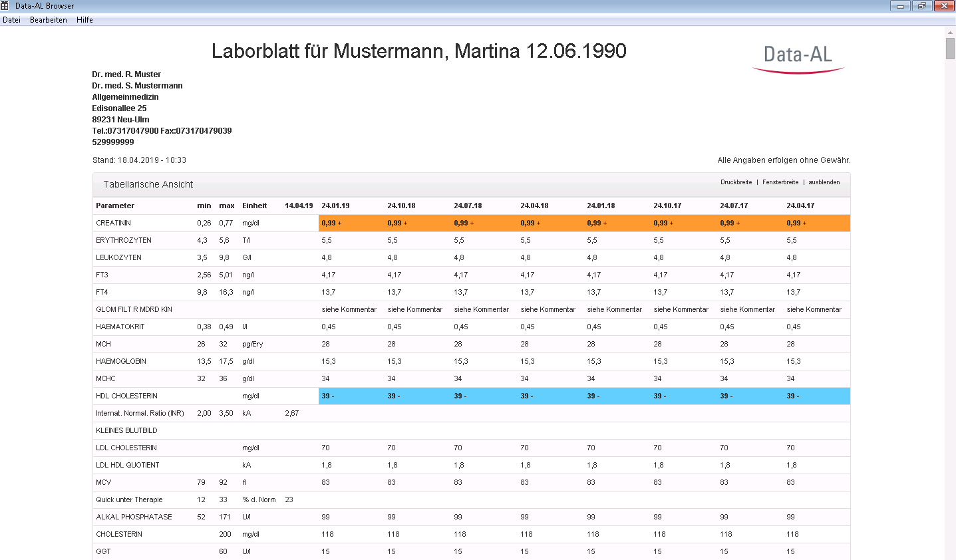Hide the table via ausblenden link
Viewport: 956px width, 560px height.
(824, 182)
